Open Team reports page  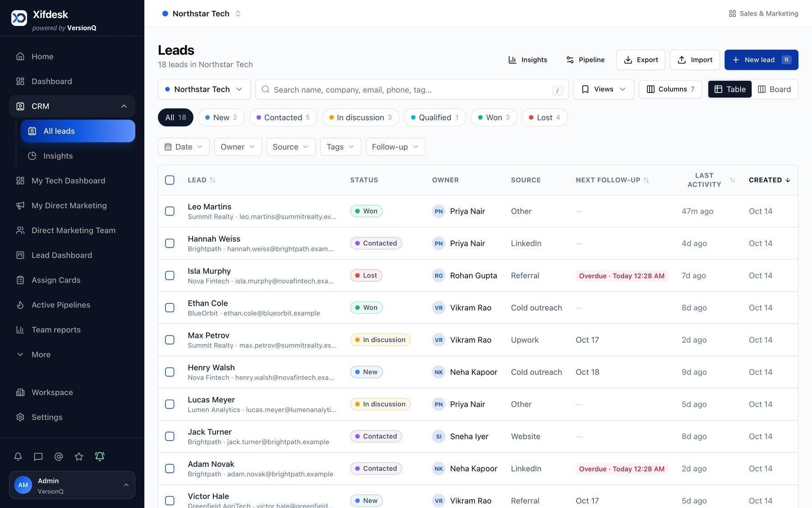click(x=72, y=330)
